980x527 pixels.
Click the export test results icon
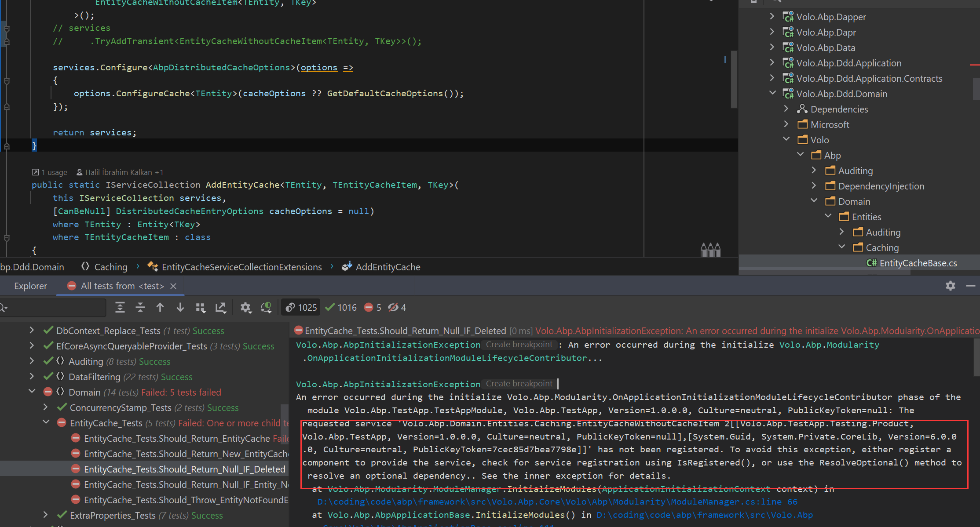(221, 308)
